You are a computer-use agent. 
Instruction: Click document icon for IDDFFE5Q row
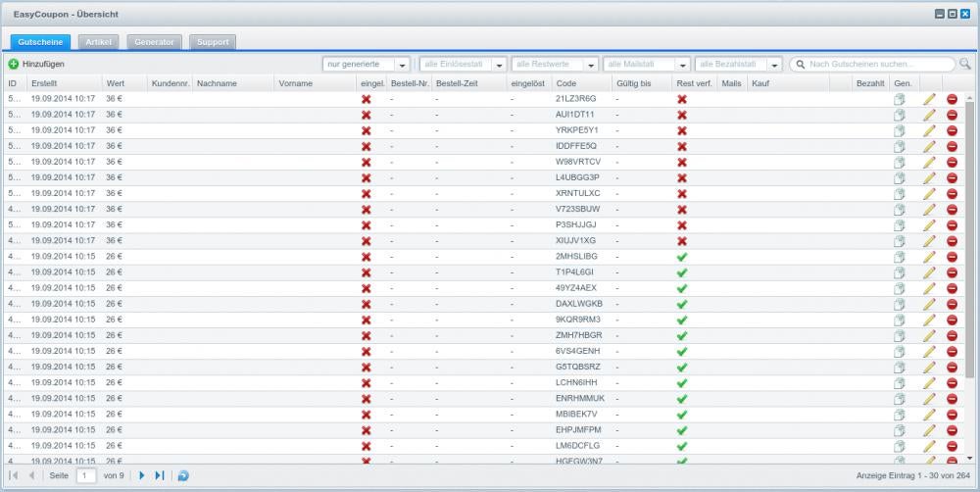pyautogui.click(x=900, y=146)
